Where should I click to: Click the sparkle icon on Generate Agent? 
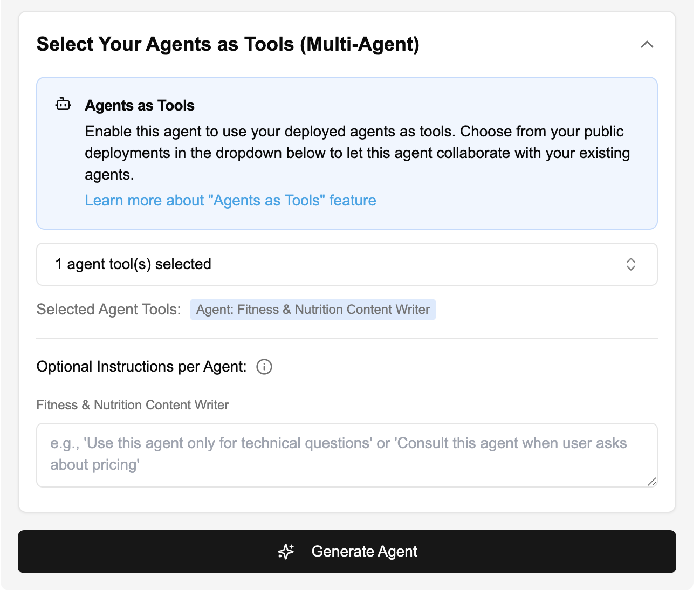click(x=286, y=551)
